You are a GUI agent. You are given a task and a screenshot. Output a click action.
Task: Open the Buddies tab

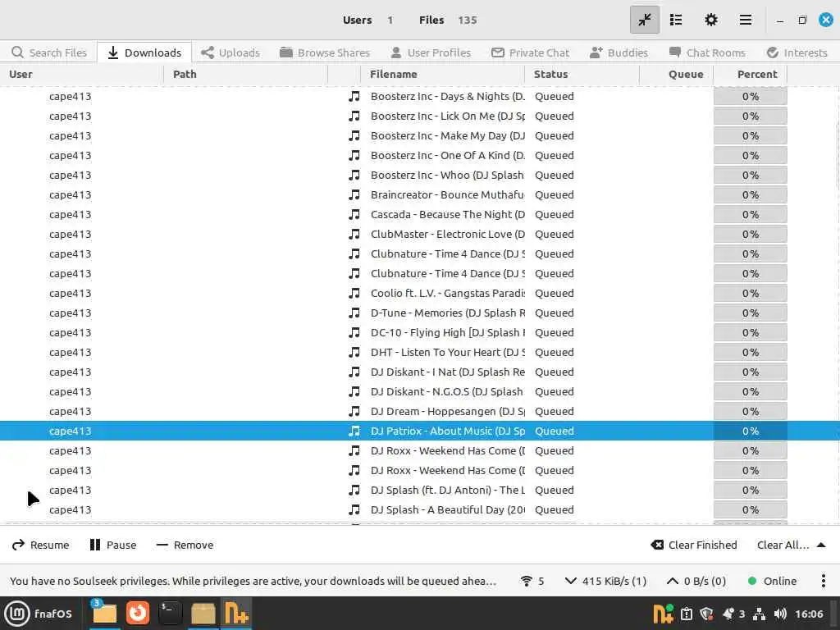point(619,52)
